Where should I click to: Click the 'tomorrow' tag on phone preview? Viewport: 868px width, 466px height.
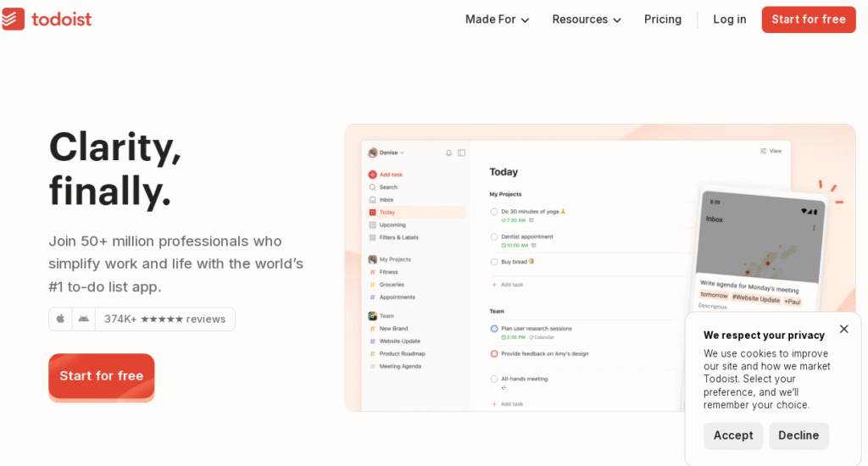[714, 295]
